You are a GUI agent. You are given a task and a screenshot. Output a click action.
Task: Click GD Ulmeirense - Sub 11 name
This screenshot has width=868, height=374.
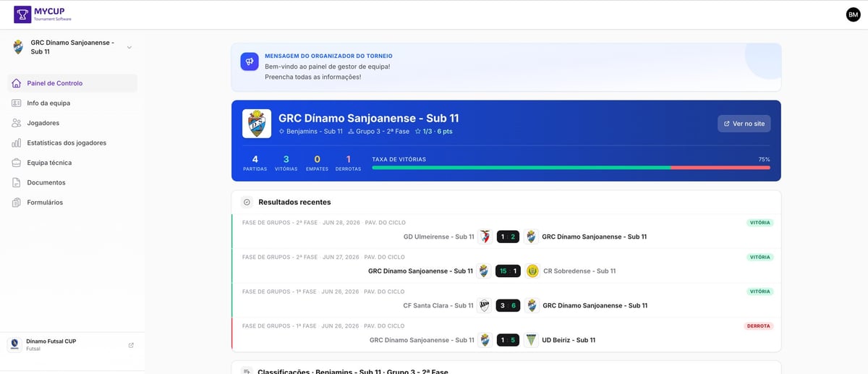[x=439, y=237]
